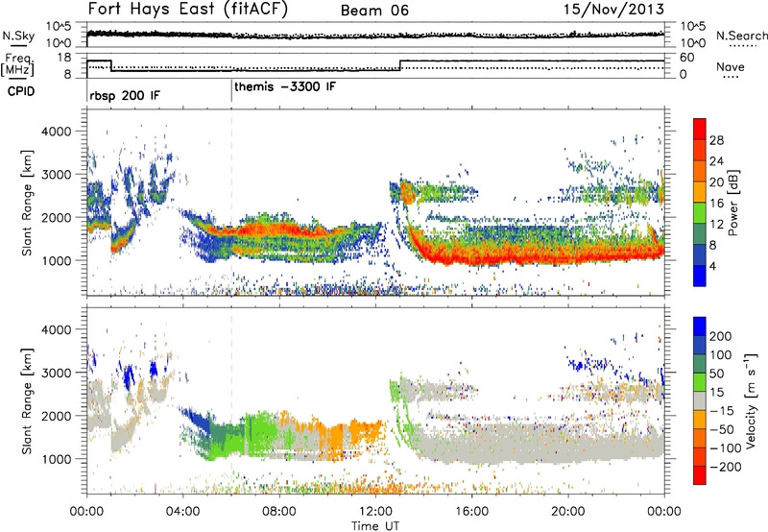Viewport: 768px width, 532px height.
Task: Click the '08:00' time tick label
Action: [279, 512]
